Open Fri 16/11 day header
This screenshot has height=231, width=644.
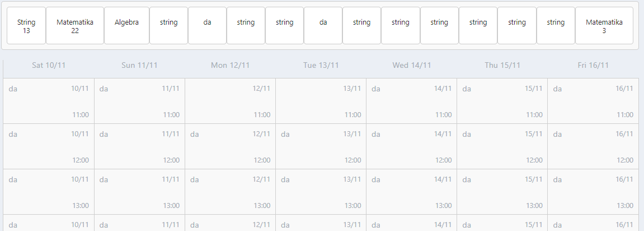point(593,65)
